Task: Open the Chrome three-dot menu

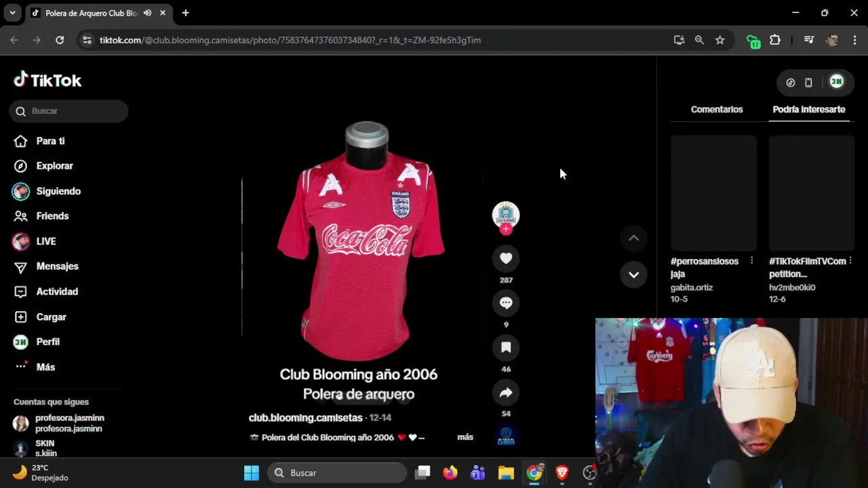Action: (x=854, y=40)
